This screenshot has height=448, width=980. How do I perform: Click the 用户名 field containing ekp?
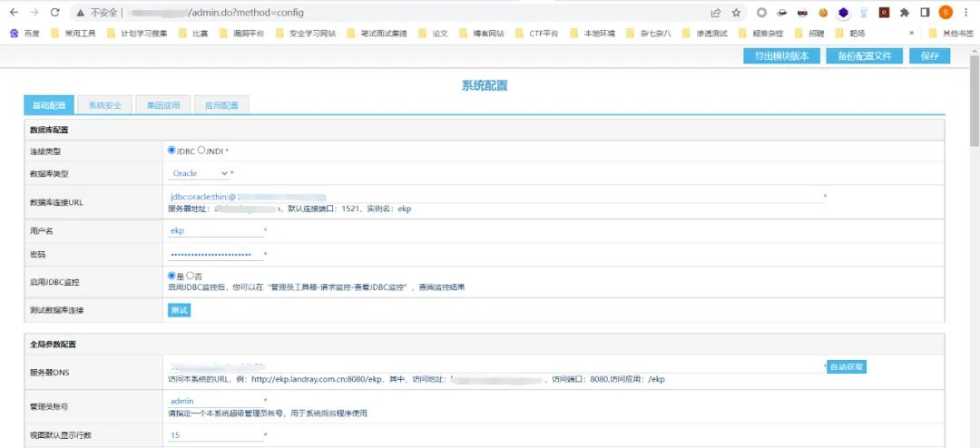pos(216,230)
